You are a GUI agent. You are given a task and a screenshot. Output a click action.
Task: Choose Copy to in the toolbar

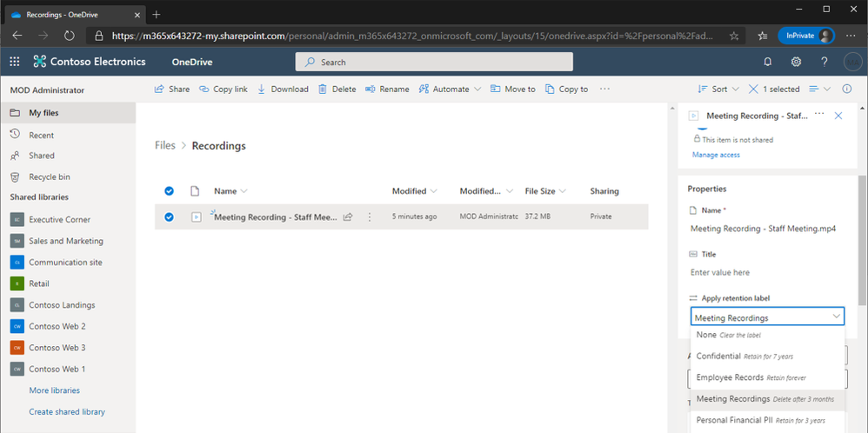[x=566, y=90]
